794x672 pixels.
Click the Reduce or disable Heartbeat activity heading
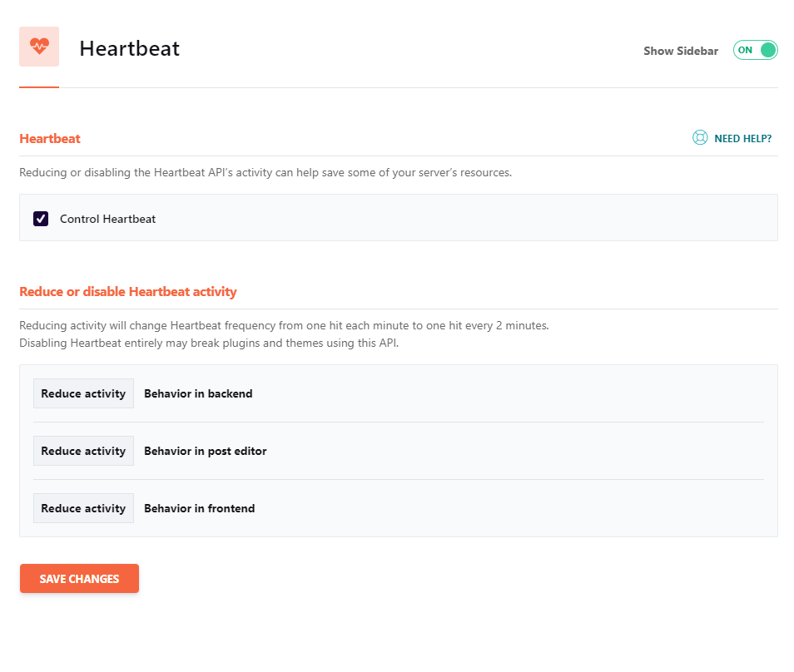(128, 291)
